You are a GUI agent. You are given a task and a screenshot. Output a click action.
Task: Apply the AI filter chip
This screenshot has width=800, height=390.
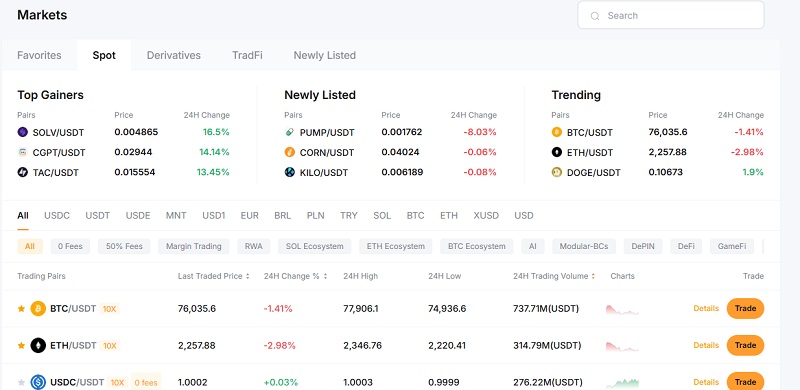533,246
